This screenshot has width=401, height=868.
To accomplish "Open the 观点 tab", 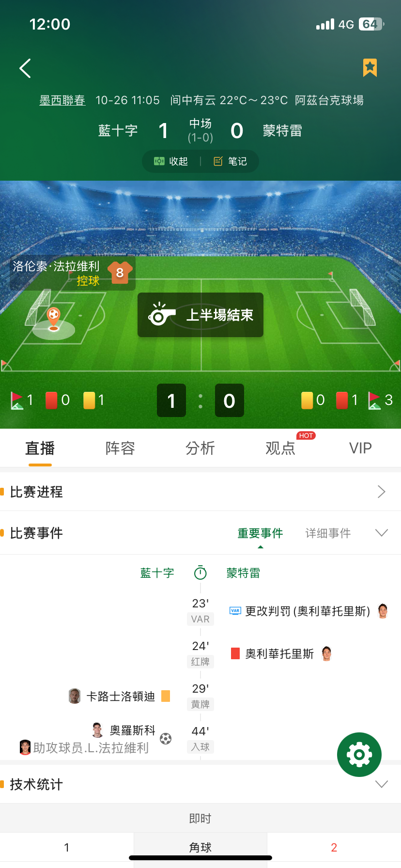I will 280,448.
